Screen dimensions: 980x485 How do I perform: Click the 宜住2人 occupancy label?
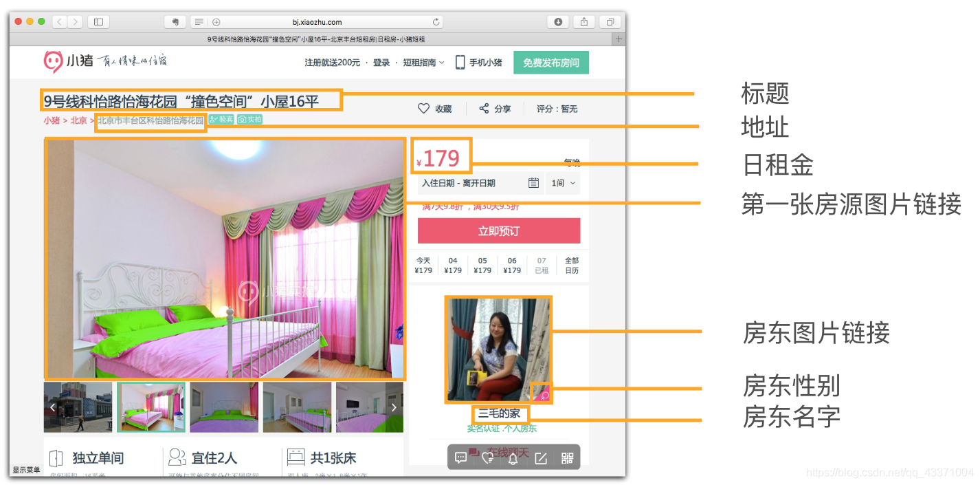point(214,458)
